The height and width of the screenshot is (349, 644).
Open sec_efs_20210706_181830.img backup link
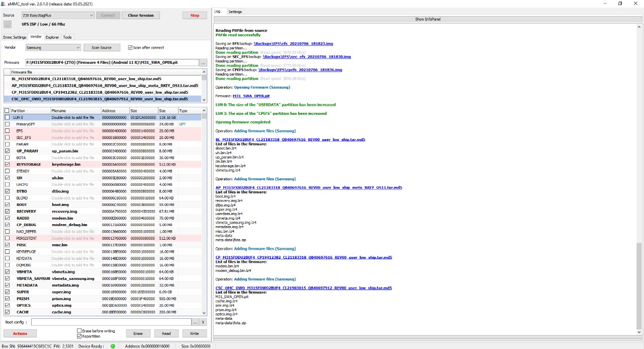tap(306, 57)
